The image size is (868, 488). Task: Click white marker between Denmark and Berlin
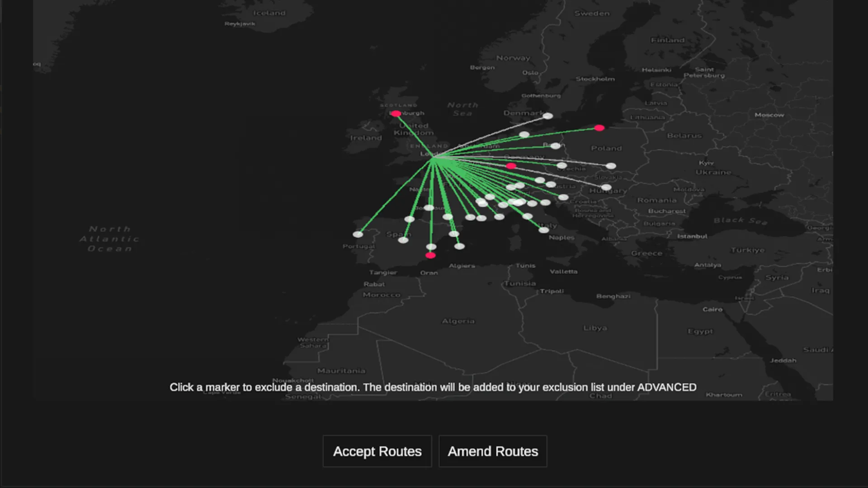pyautogui.click(x=524, y=134)
